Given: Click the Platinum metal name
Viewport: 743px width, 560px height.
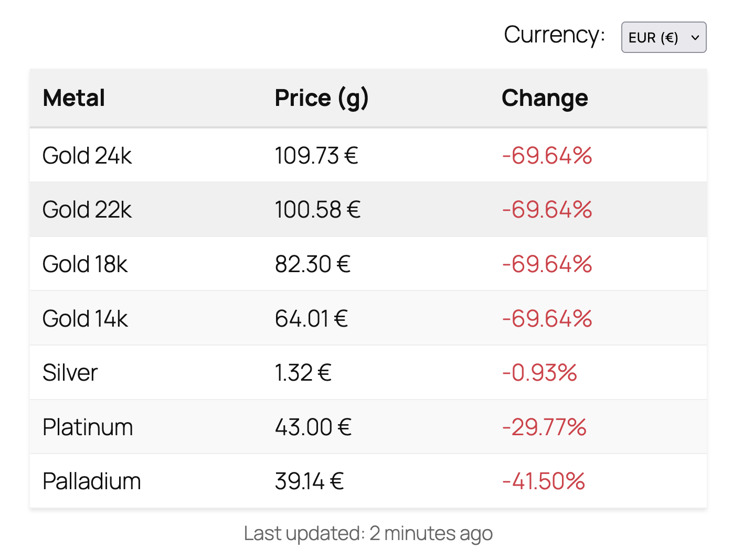Looking at the screenshot, I should 88,427.
